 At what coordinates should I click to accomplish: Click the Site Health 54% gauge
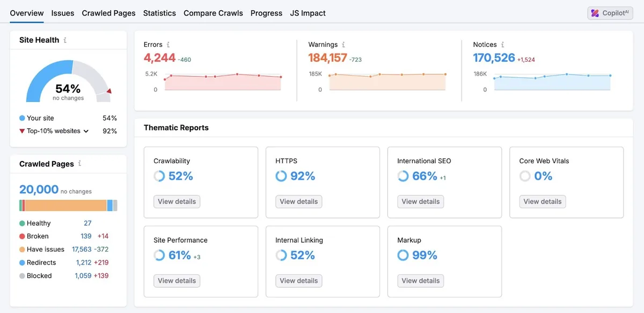[68, 81]
